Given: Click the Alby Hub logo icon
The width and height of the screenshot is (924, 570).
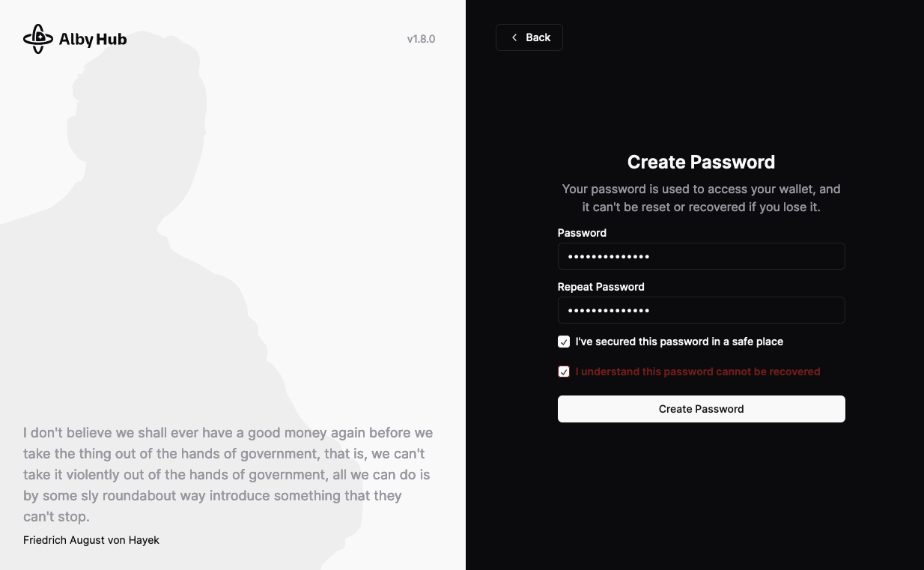Looking at the screenshot, I should coord(38,39).
